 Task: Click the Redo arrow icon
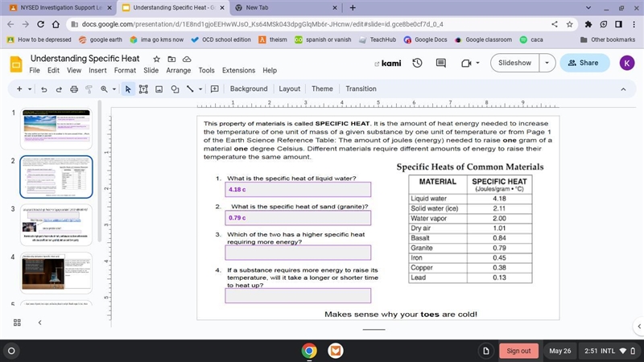(59, 89)
